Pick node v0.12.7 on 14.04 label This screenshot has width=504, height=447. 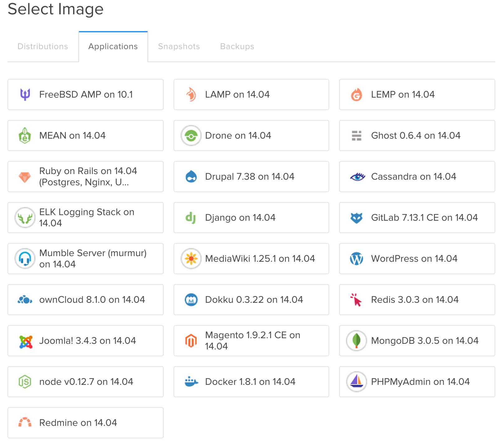point(86,382)
